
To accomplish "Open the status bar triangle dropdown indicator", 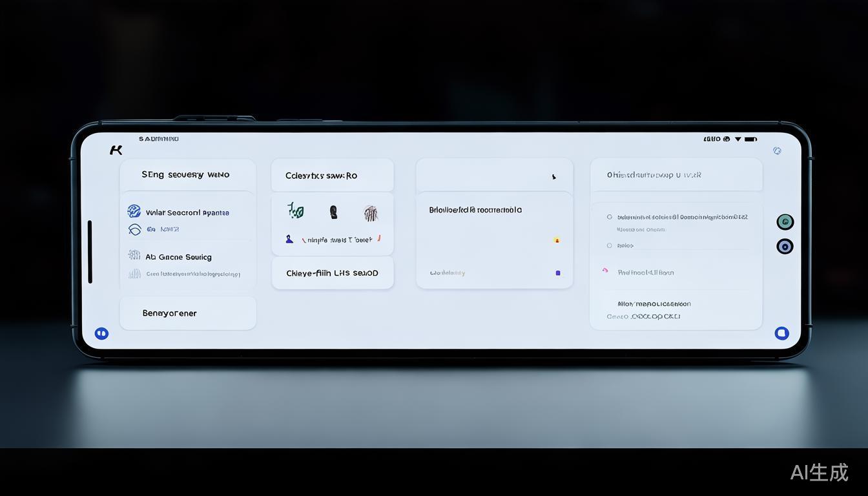I will [x=738, y=139].
